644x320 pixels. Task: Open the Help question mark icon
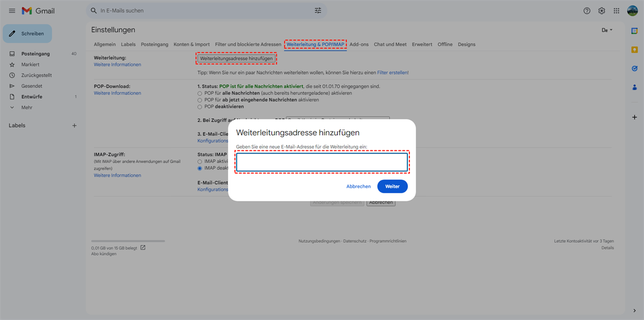(587, 11)
